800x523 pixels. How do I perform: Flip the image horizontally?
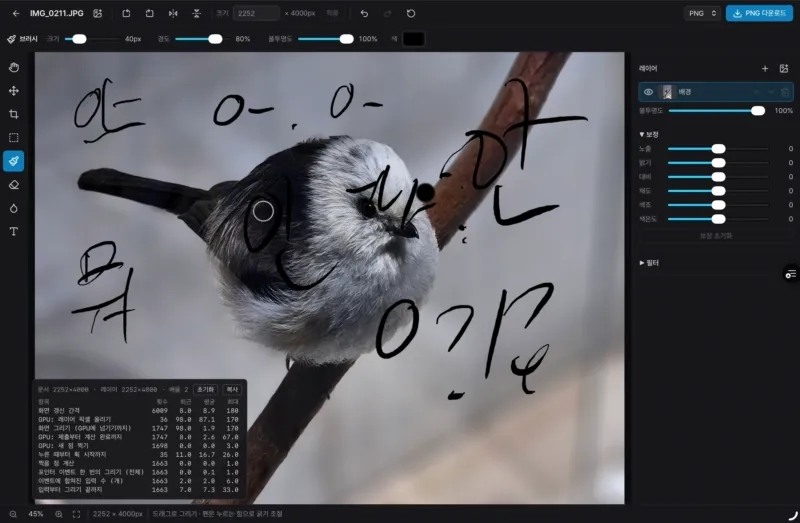click(173, 14)
